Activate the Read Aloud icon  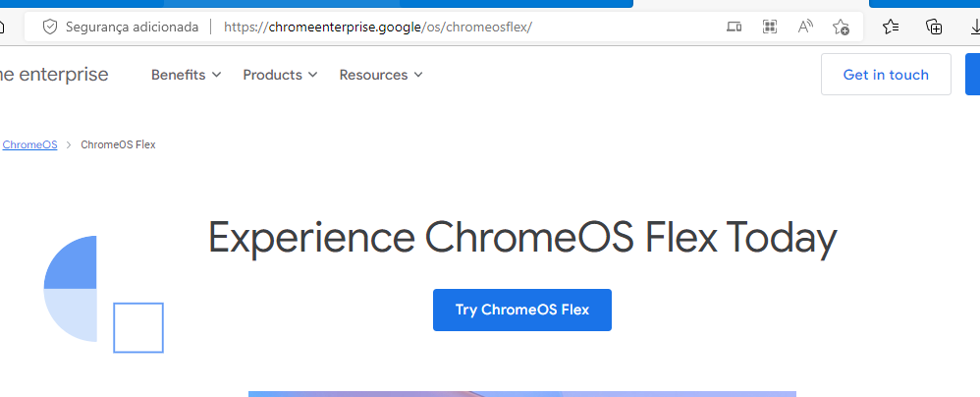(x=805, y=27)
